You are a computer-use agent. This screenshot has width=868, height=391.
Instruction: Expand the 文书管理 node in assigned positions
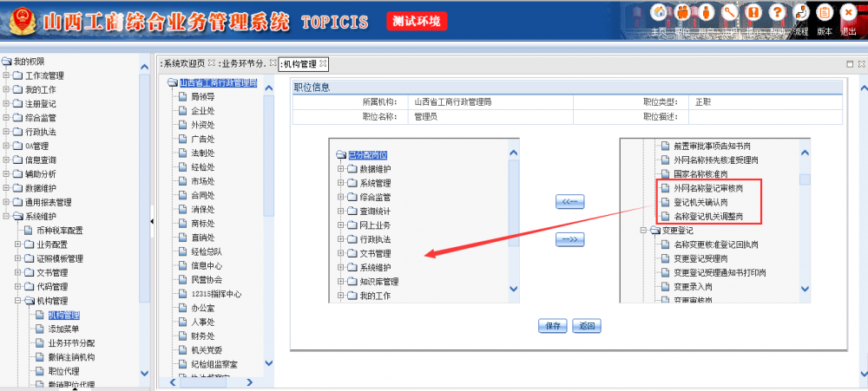pyautogui.click(x=340, y=253)
